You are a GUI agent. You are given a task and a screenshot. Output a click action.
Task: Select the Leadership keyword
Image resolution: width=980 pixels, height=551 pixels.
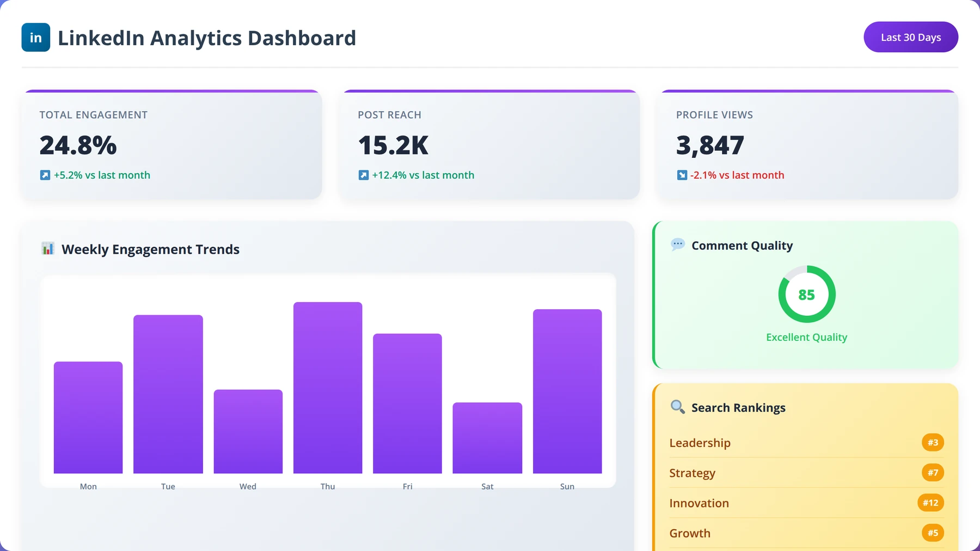700,443
